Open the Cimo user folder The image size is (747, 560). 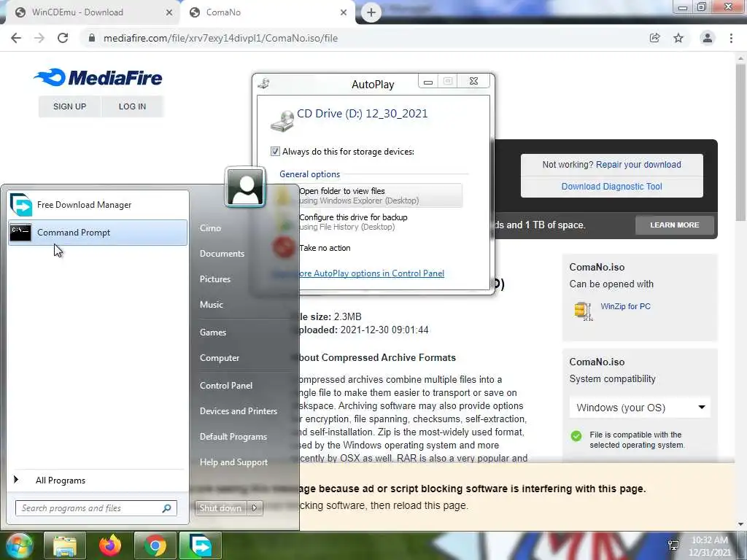210,228
